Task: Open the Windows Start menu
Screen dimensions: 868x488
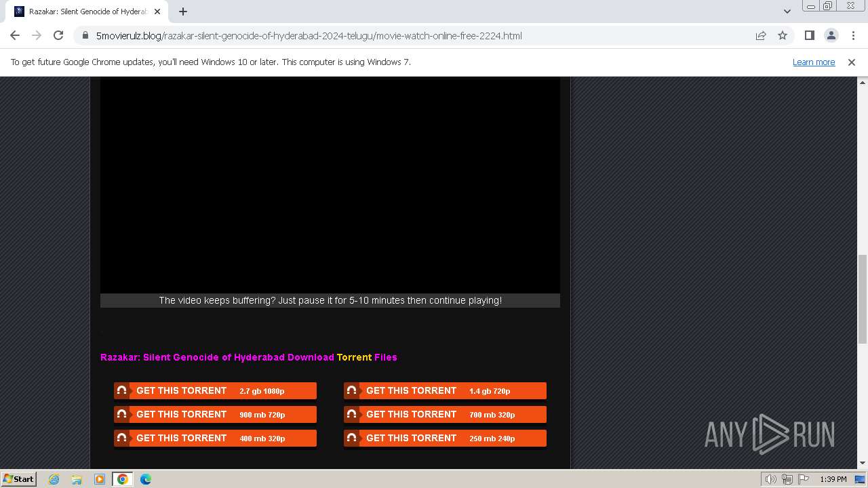Action: (x=19, y=479)
